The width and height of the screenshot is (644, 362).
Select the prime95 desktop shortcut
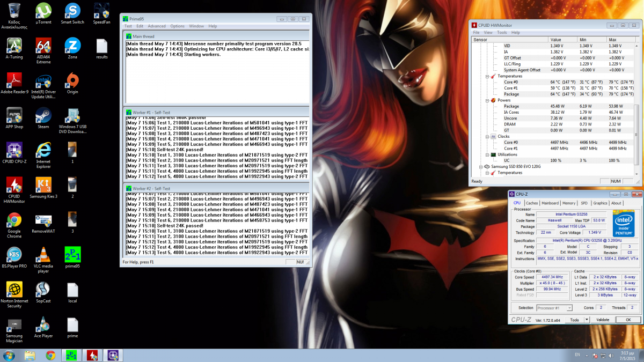[x=72, y=257]
